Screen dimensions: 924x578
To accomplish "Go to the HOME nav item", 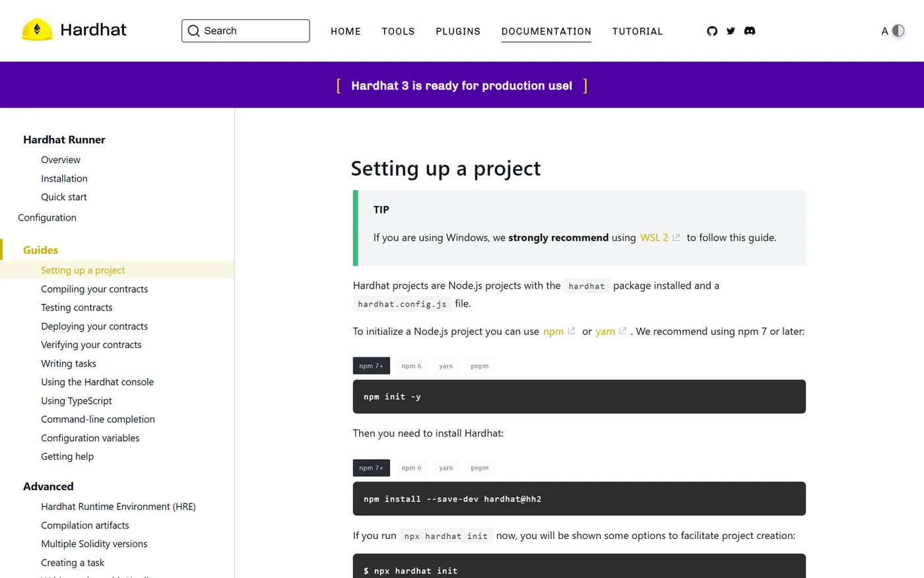I will point(346,32).
